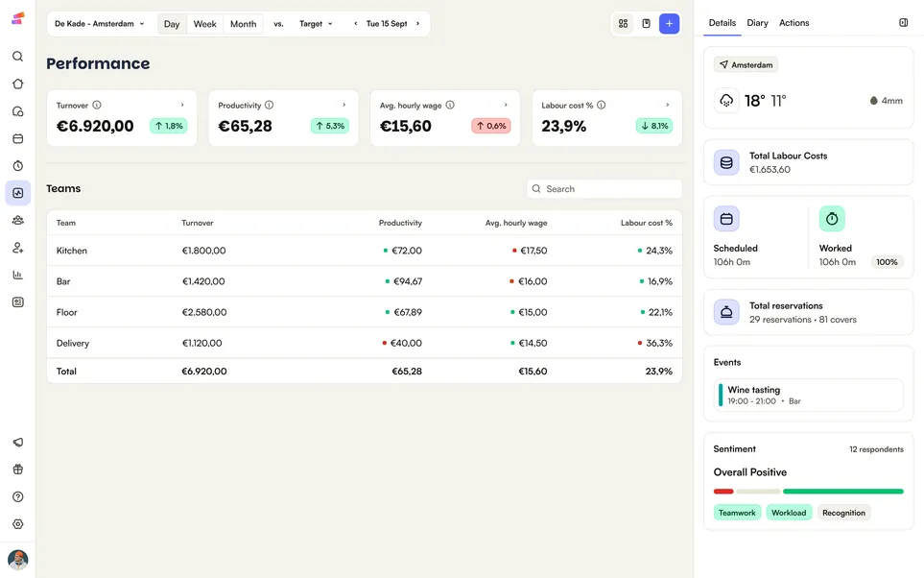Click the Turnover info icon
The height and width of the screenshot is (578, 924).
coord(97,105)
